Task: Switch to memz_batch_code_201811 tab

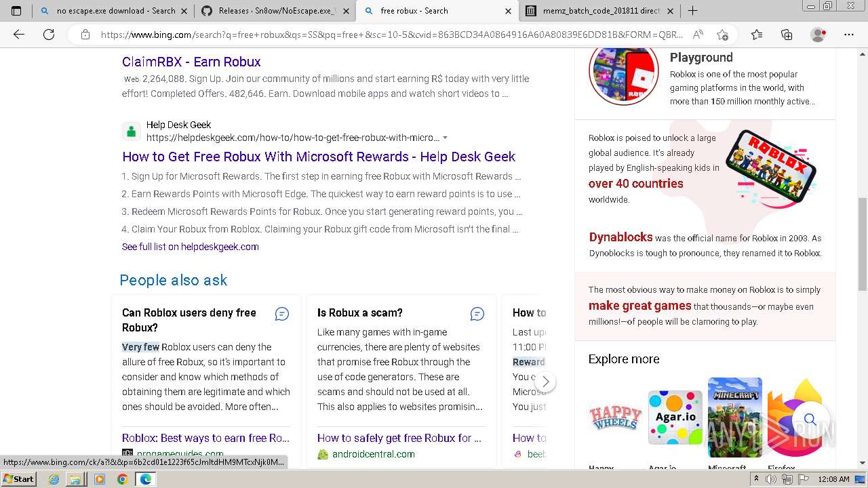Action: click(600, 11)
